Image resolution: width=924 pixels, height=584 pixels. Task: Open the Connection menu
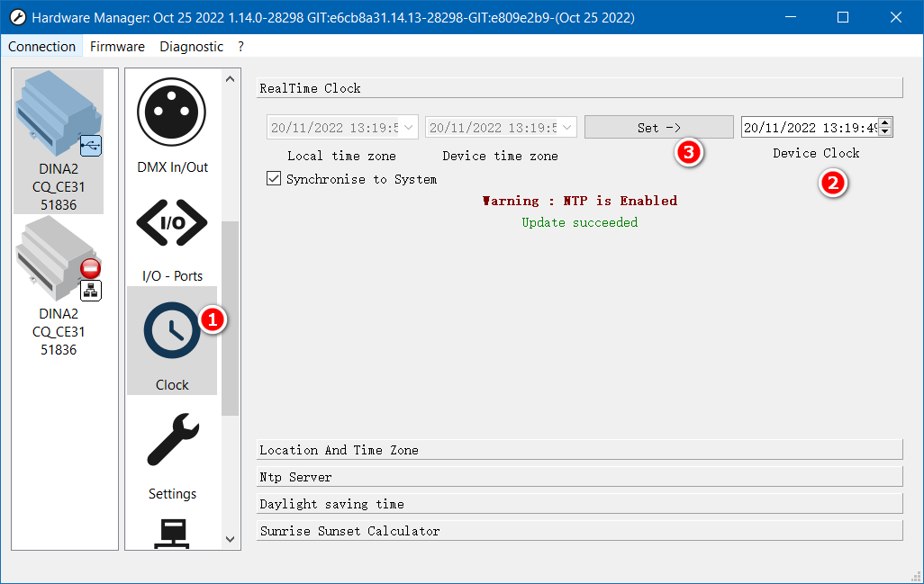point(42,47)
